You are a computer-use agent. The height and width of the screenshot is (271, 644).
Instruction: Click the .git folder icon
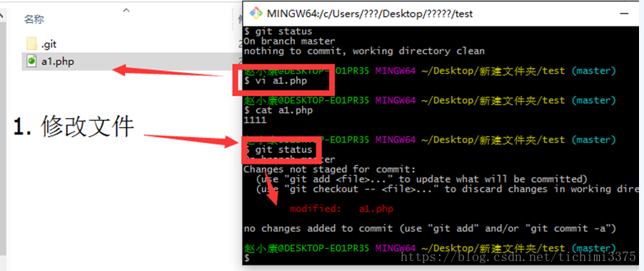pyautogui.click(x=31, y=44)
